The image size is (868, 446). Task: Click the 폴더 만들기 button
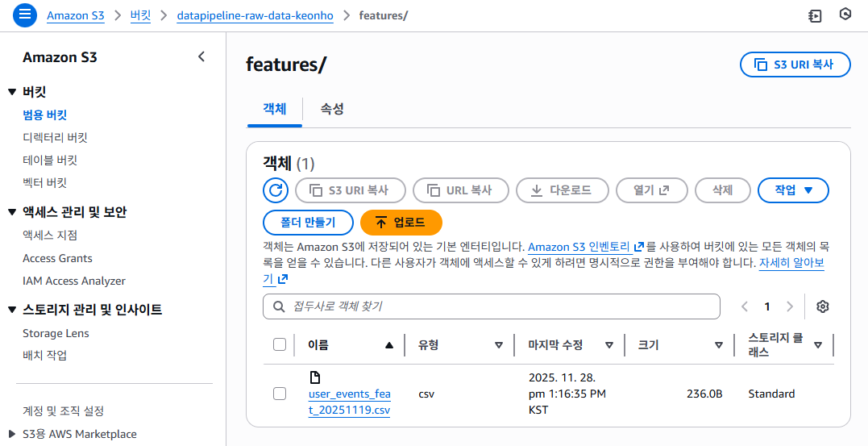click(308, 223)
